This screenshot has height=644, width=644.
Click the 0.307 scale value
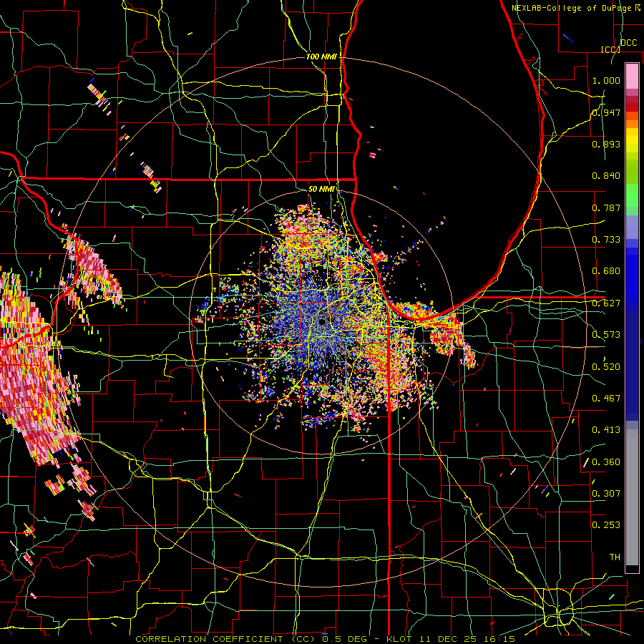click(x=606, y=494)
